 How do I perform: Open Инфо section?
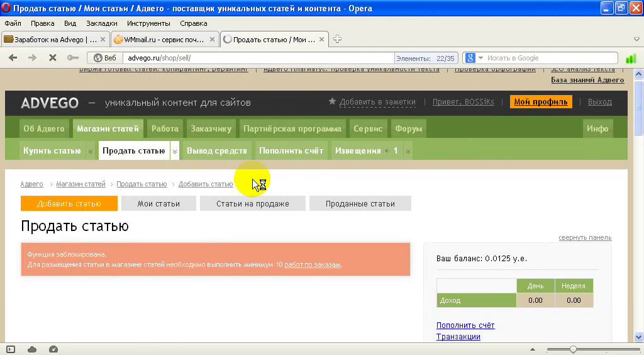click(597, 128)
